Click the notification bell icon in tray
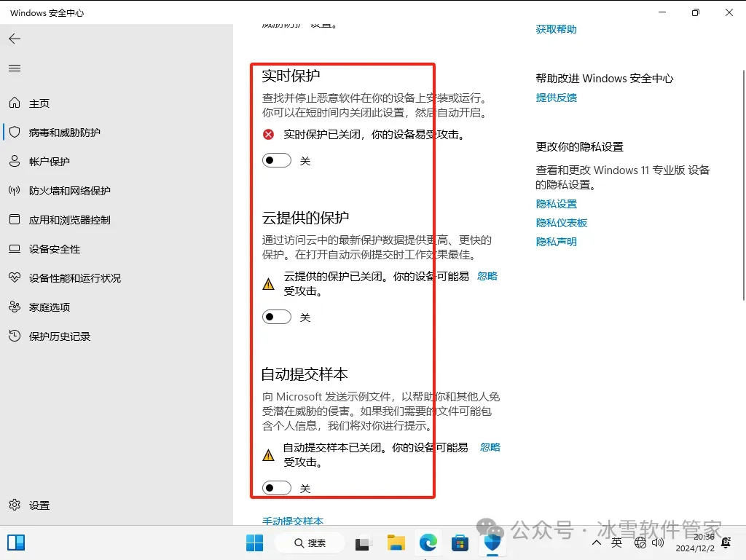The height and width of the screenshot is (560, 746). 726,543
